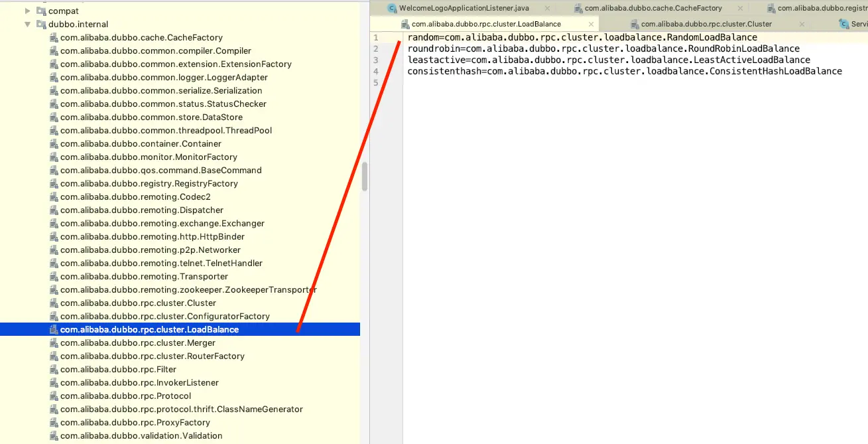Open com.alibaba.dubbo.remoting.Transporter file
The height and width of the screenshot is (444, 868).
pyautogui.click(x=144, y=277)
